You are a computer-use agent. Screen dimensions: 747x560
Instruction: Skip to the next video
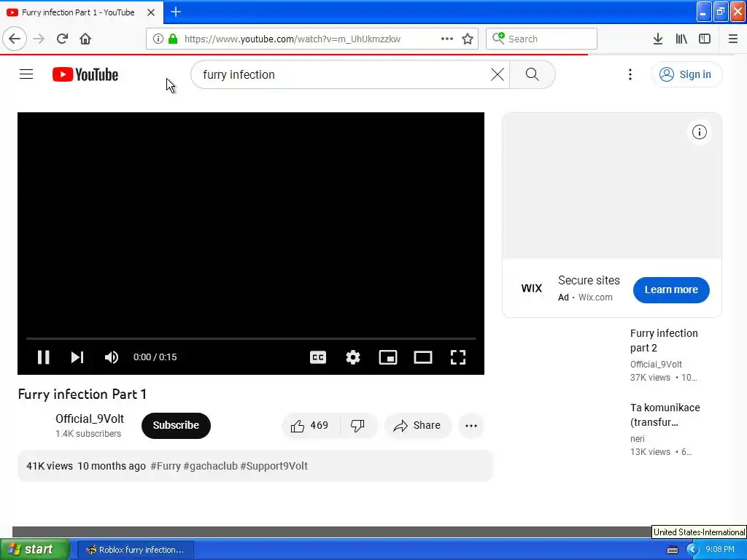77,357
